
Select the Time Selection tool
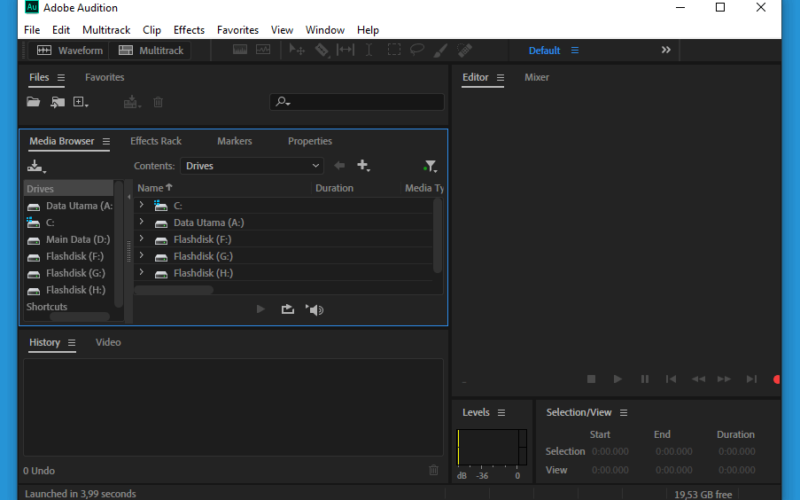[x=368, y=50]
